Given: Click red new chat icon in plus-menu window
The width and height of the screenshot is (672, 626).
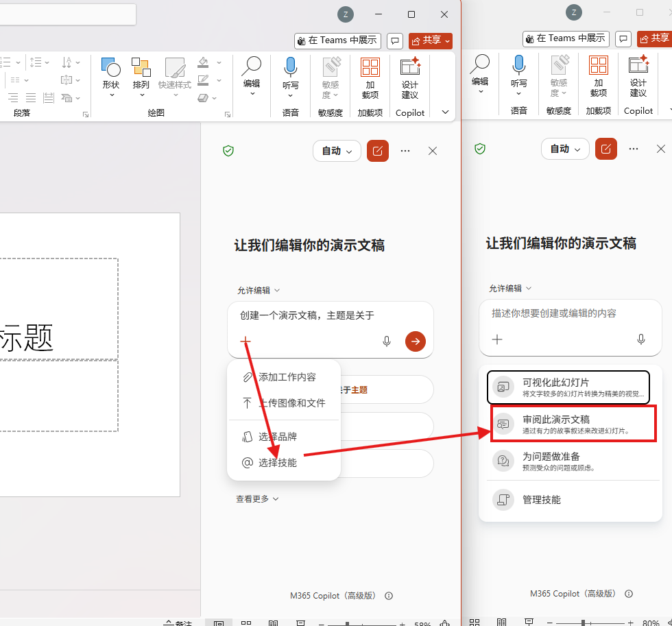Looking at the screenshot, I should 378,151.
